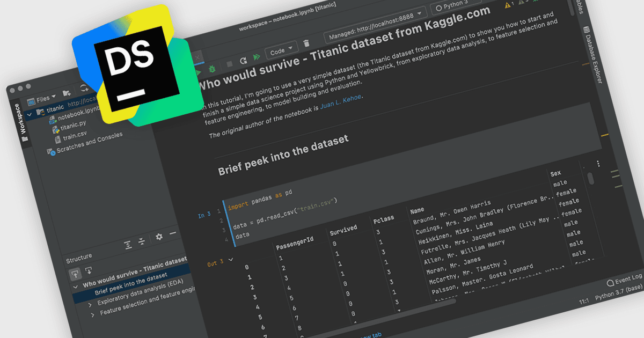Click the 'Braund, Mr. Owen Harris' cell
This screenshot has width=644, height=338.
coord(451,211)
